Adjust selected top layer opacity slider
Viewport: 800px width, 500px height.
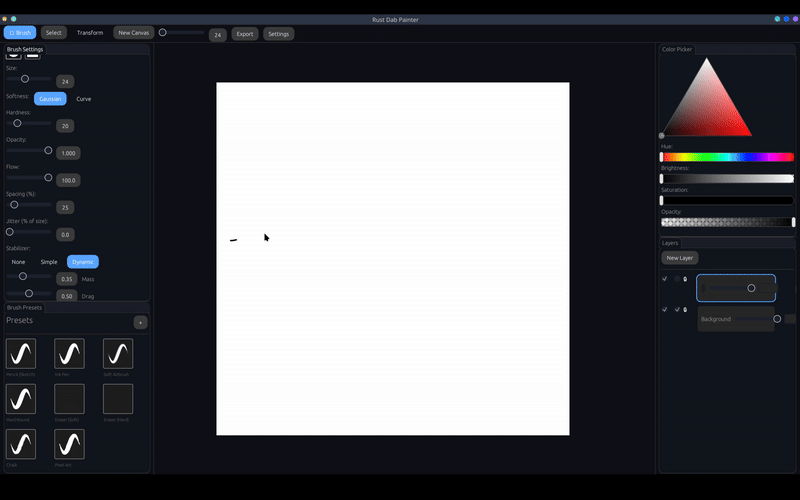tap(732, 288)
